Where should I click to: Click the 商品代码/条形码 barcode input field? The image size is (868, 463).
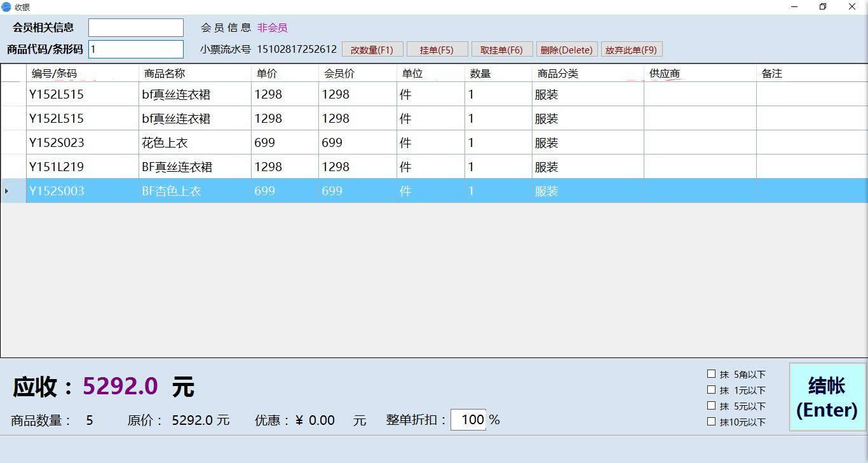[135, 49]
